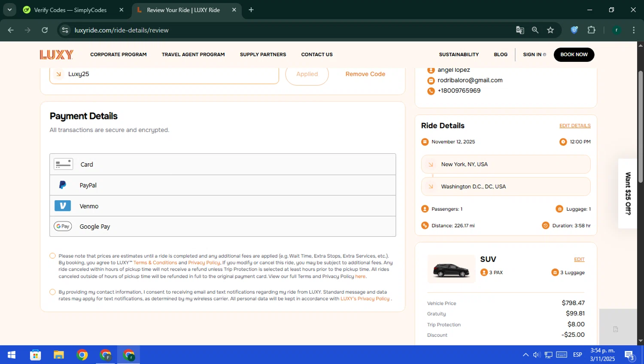This screenshot has width=644, height=364.
Task: Open the Supply Partners menu item
Action: tap(263, 55)
